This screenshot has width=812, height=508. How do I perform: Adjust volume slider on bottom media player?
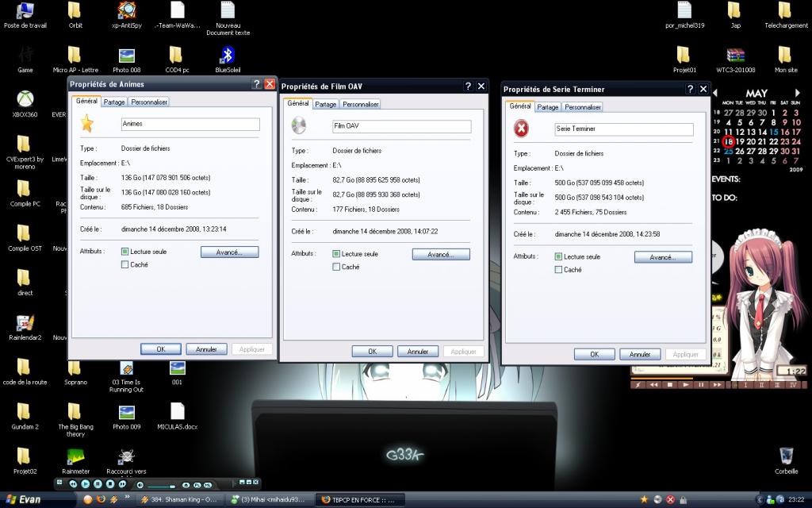pos(161,487)
